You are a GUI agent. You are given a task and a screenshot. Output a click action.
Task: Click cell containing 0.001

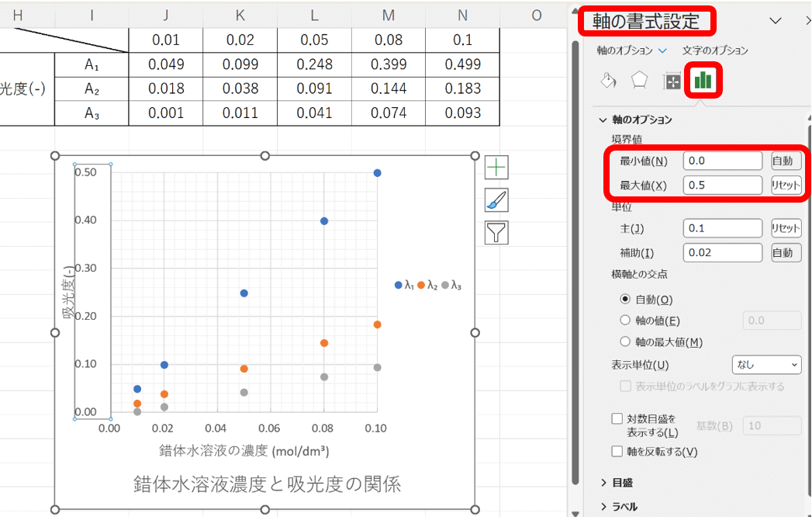[166, 113]
